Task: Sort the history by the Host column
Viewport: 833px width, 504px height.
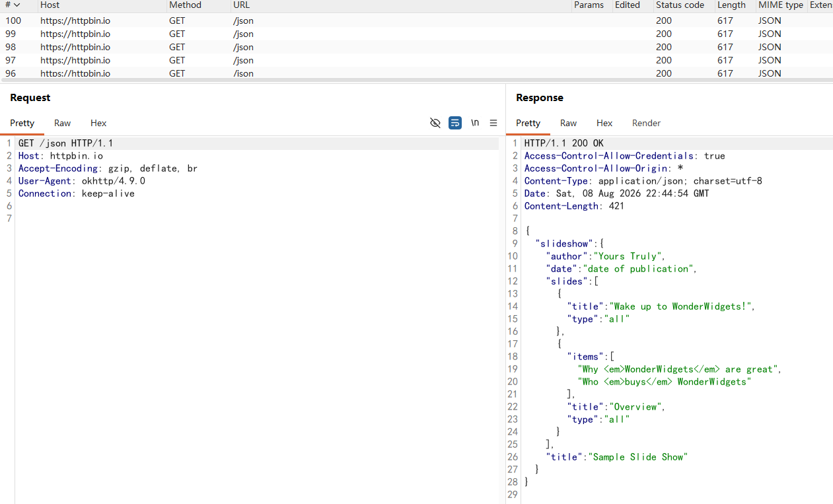Action: pyautogui.click(x=50, y=5)
